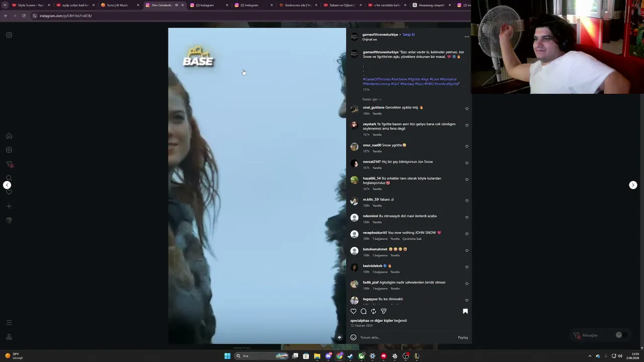Switch to the 'Suno | AI Music' tab
Image resolution: width=644 pixels, height=362 pixels.
pyautogui.click(x=120, y=5)
